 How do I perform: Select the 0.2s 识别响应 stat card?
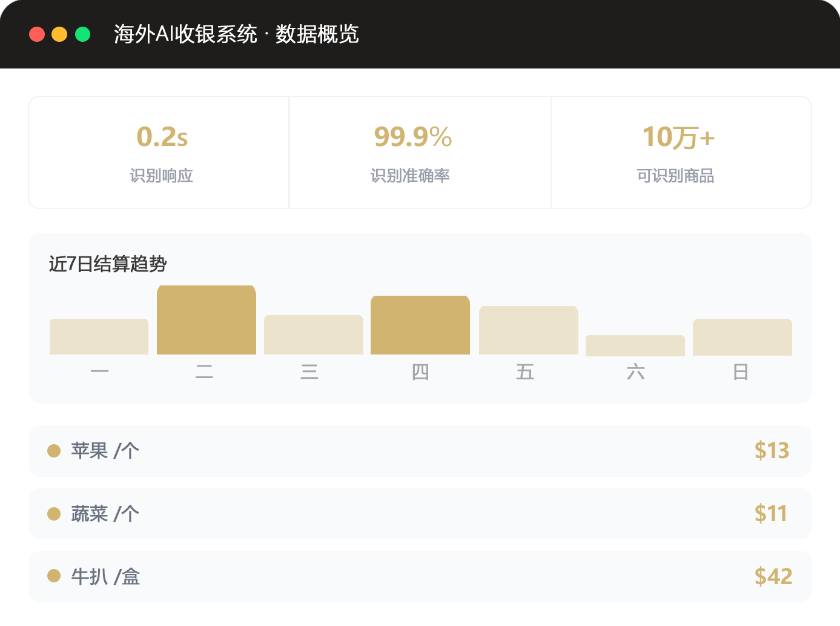(x=159, y=152)
